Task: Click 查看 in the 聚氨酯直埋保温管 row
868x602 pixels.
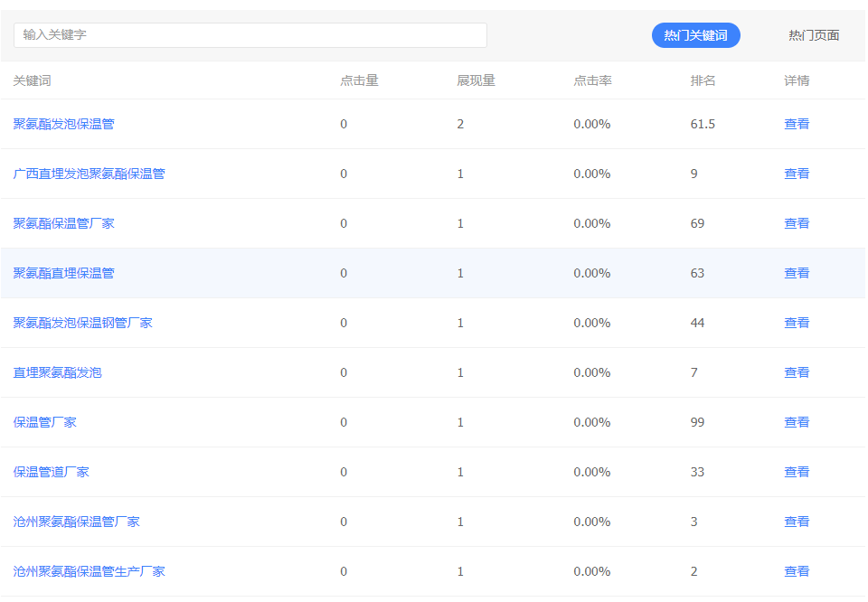Action: (x=796, y=273)
